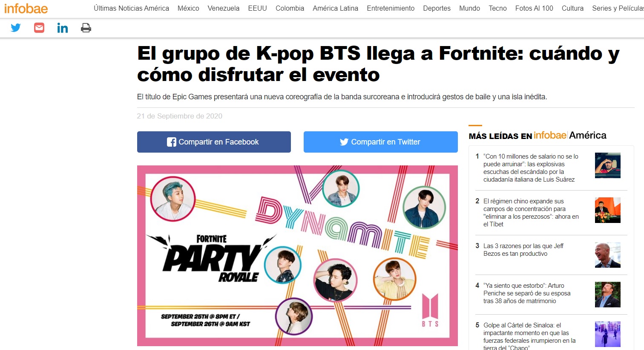
Task: Open the Luis Suárez salary scandal article
Action: (x=531, y=168)
